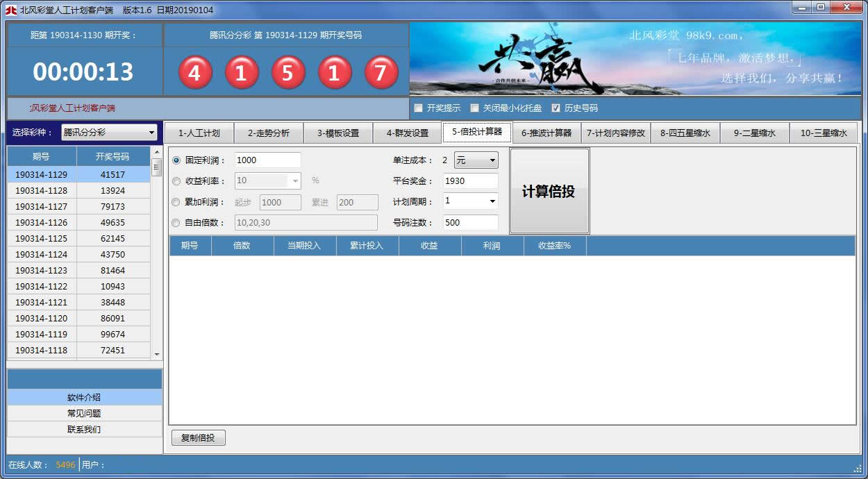The image size is (868, 479).
Task: Open the 7-计划内容修改 tab
Action: pos(616,133)
